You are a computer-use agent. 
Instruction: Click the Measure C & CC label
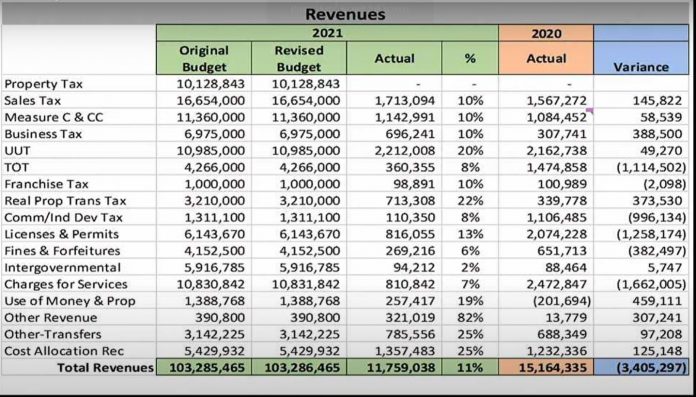pos(54,117)
